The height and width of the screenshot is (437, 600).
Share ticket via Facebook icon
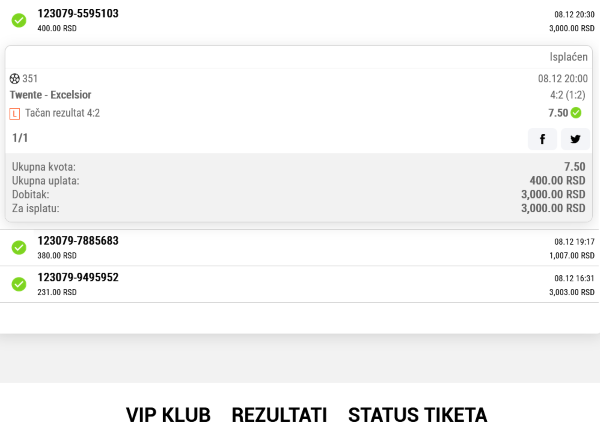click(542, 139)
